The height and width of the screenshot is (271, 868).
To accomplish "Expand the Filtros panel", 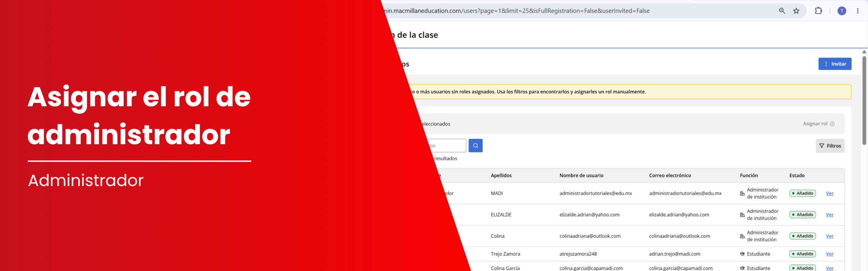I will [x=830, y=146].
